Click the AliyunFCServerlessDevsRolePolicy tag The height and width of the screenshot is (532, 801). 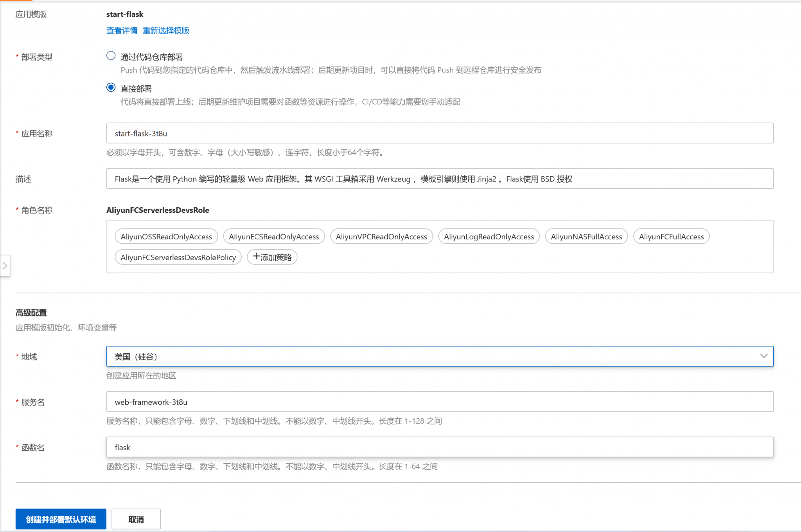pos(178,257)
